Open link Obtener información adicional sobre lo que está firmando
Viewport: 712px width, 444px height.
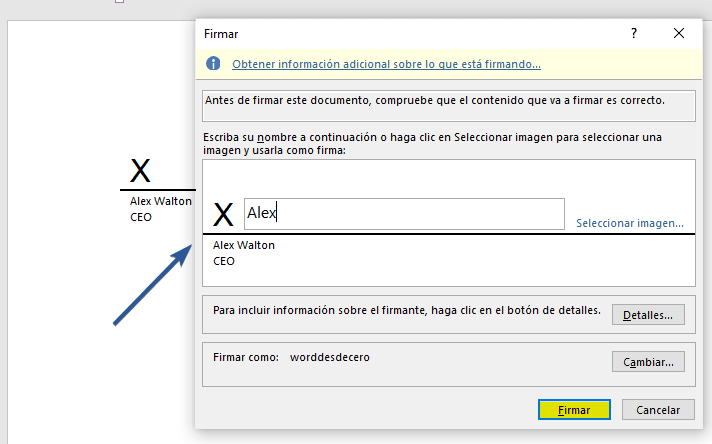tap(386, 64)
